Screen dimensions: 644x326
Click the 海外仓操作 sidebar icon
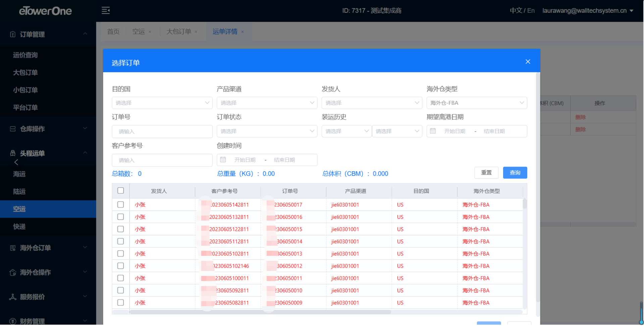click(x=13, y=273)
